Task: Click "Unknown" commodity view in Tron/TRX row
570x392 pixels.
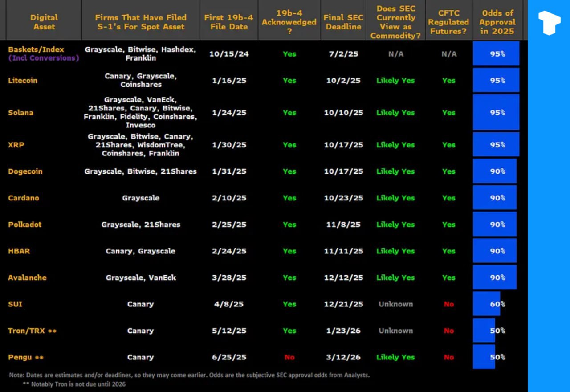Action: click(395, 331)
